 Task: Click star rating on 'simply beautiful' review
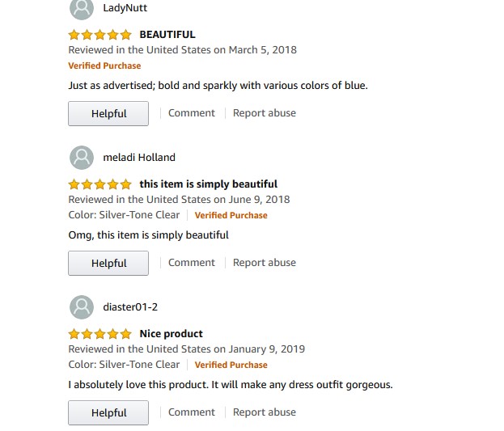click(100, 184)
